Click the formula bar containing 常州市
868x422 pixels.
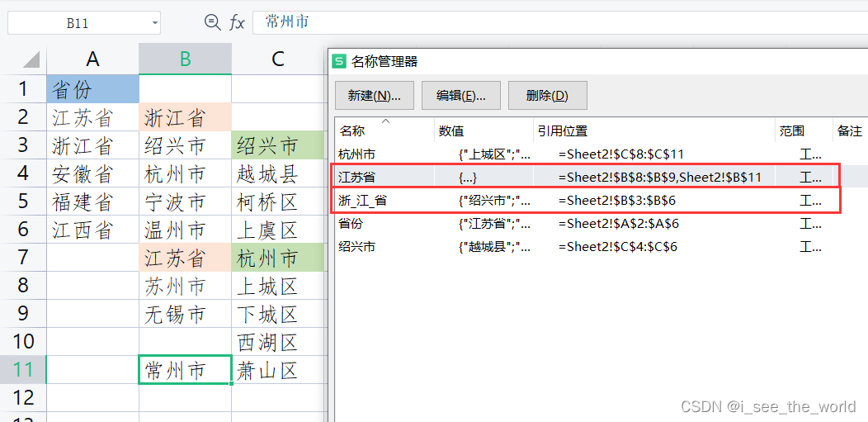pyautogui.click(x=560, y=22)
